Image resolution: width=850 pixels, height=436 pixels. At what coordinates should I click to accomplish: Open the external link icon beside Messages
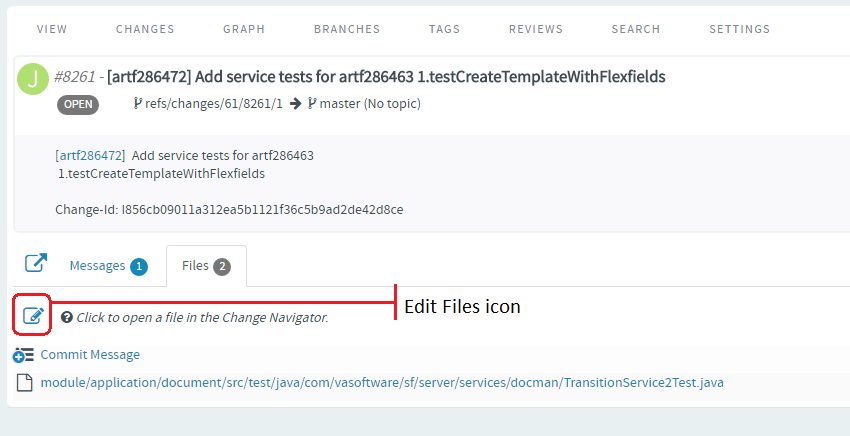point(36,263)
